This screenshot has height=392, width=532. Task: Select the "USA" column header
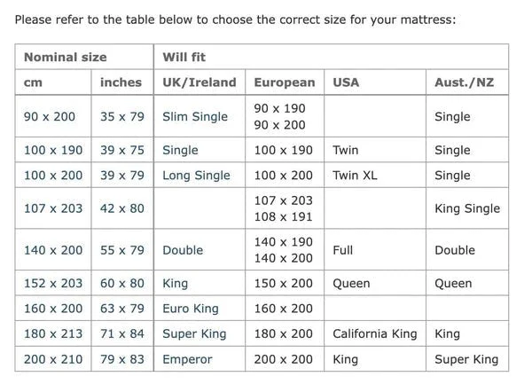(x=346, y=82)
